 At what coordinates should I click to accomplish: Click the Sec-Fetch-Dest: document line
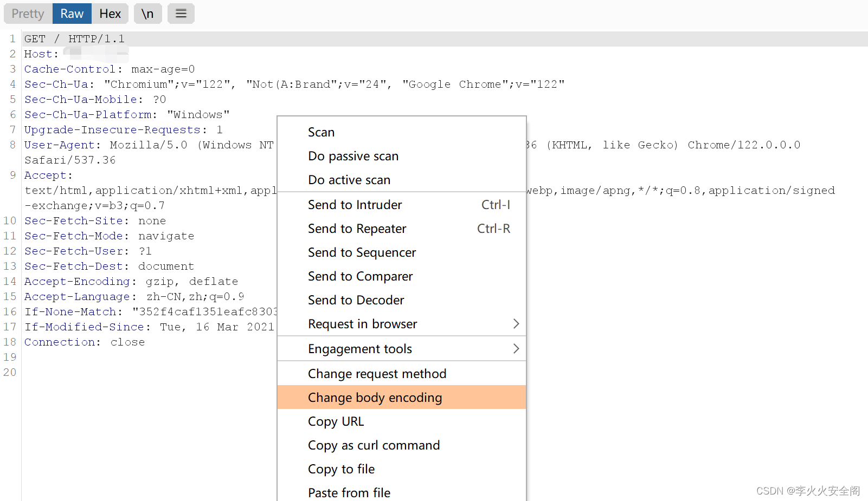point(109,266)
